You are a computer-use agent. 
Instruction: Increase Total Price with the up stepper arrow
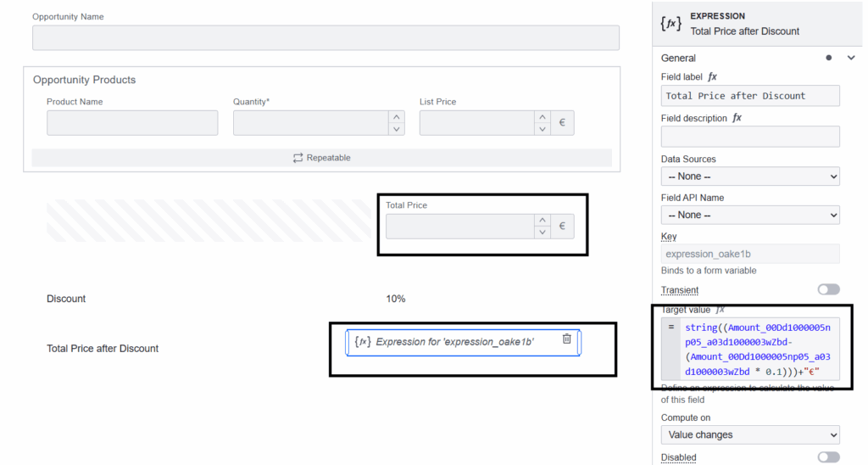click(x=542, y=221)
